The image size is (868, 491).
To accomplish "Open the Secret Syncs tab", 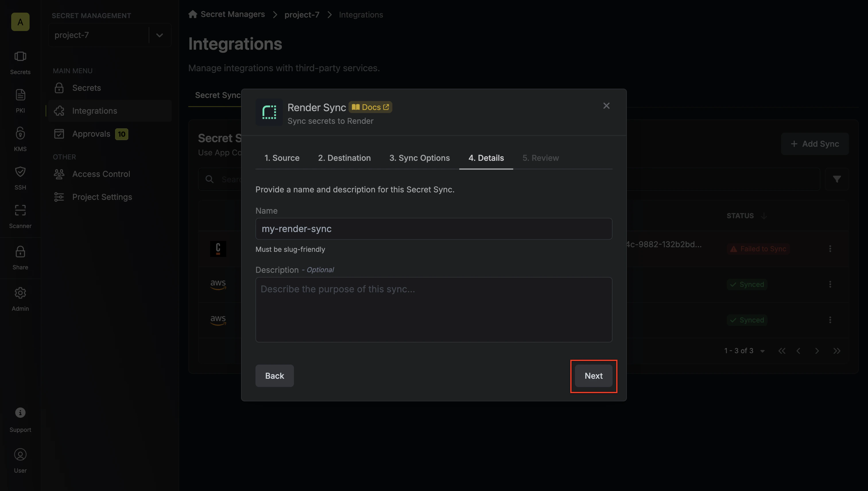I will [218, 95].
